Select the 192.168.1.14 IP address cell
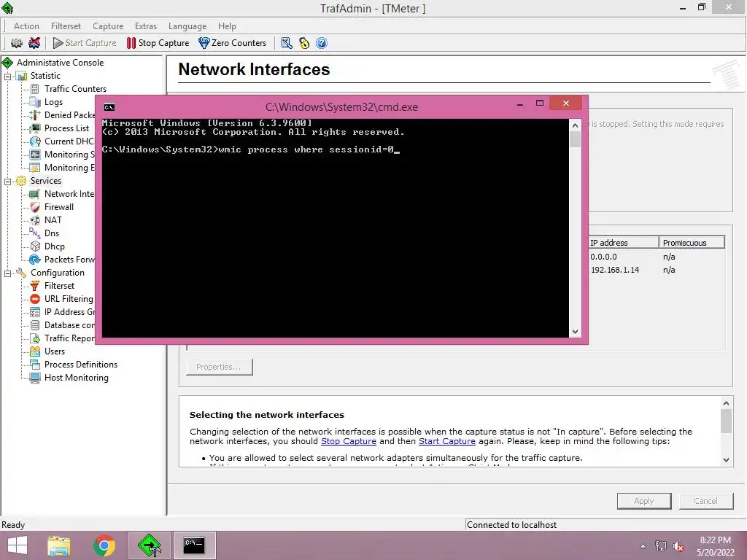Viewport: 747px width, 560px height. point(615,270)
